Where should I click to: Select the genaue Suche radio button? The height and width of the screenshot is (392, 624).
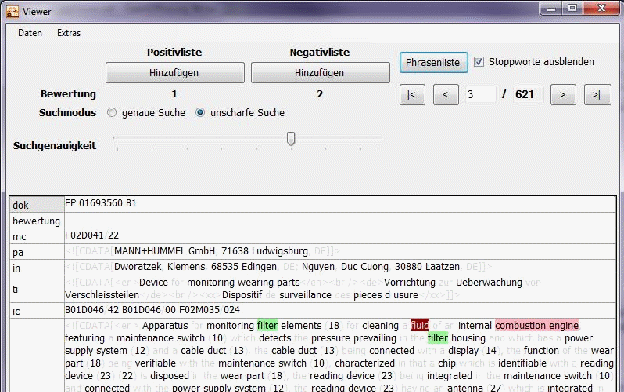point(112,113)
